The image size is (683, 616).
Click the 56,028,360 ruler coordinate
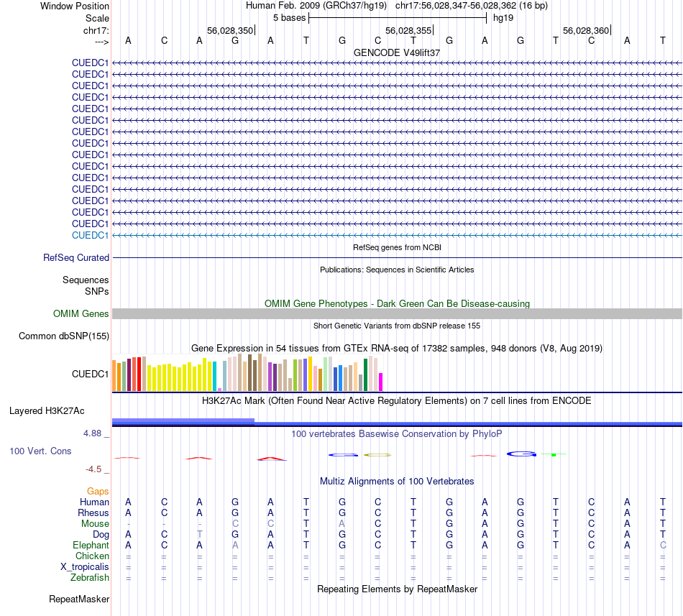pos(586,30)
